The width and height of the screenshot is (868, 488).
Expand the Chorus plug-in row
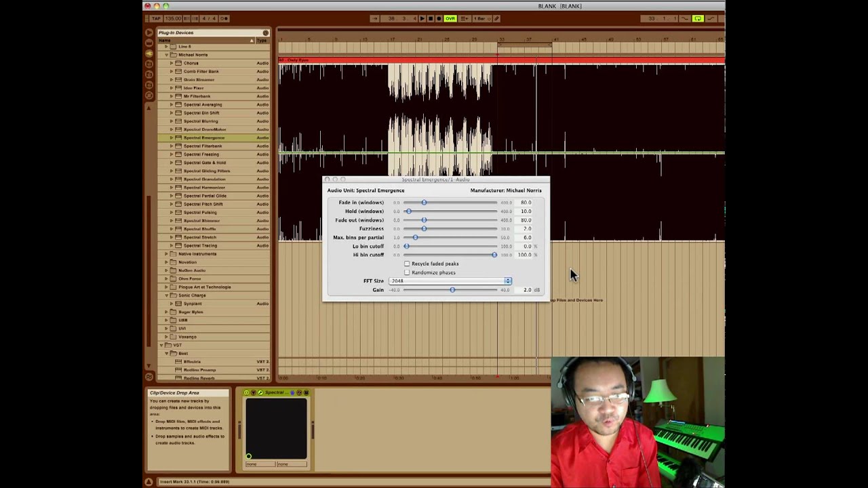pos(172,63)
